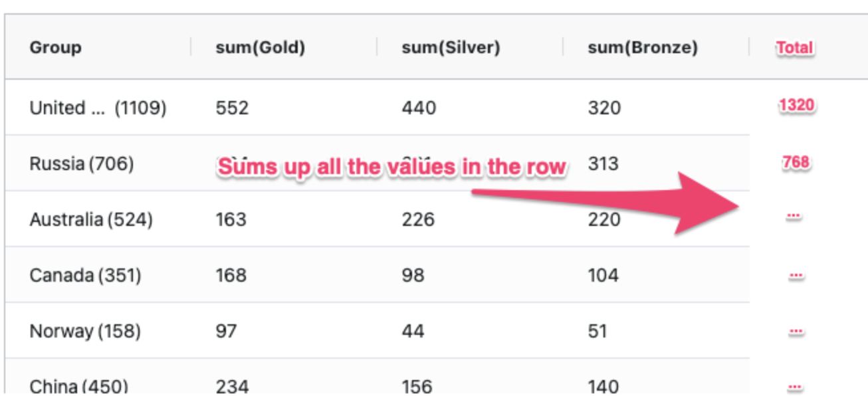
Task: Select the total value 1320
Action: [797, 105]
